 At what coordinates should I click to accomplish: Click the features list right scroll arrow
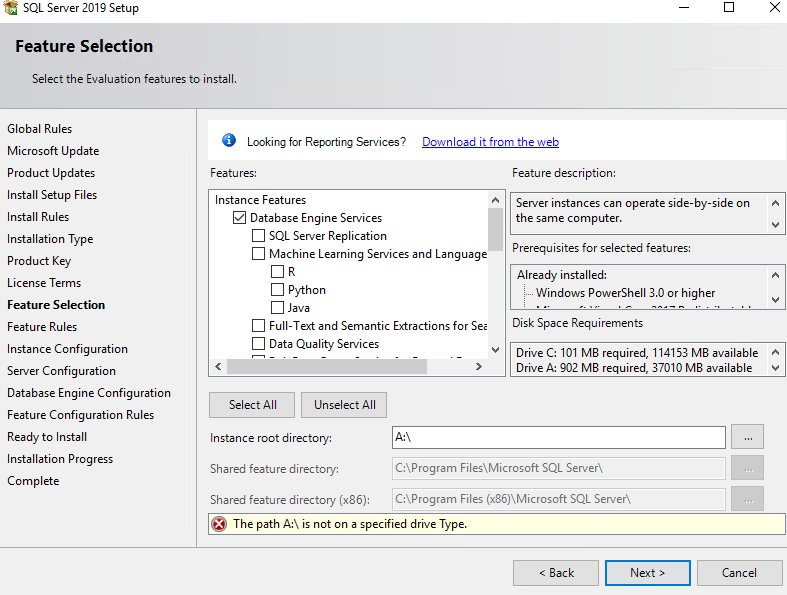pyautogui.click(x=478, y=367)
